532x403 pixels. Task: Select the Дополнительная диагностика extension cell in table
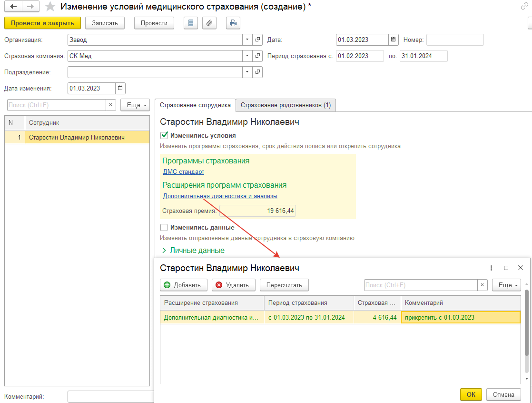(212, 317)
